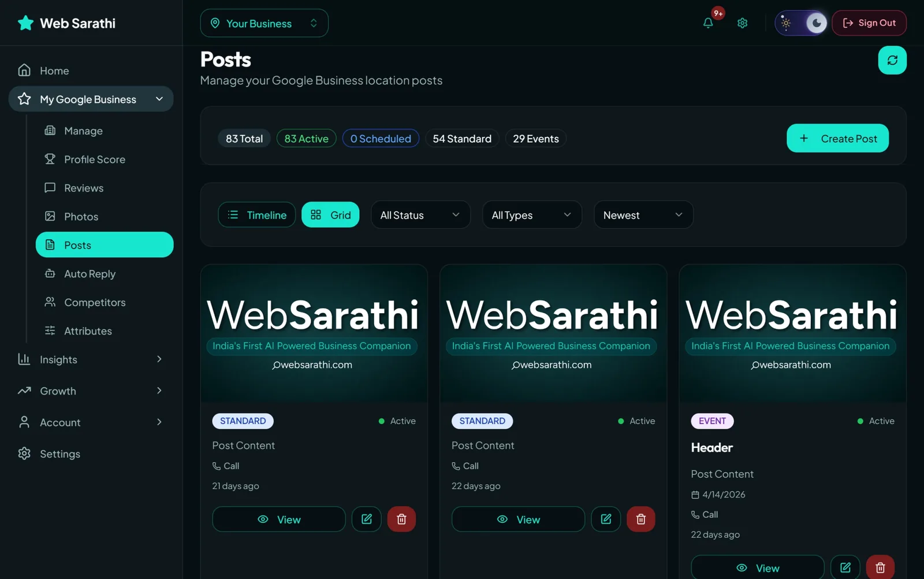Open the All Types dropdown
924x579 pixels.
532,215
